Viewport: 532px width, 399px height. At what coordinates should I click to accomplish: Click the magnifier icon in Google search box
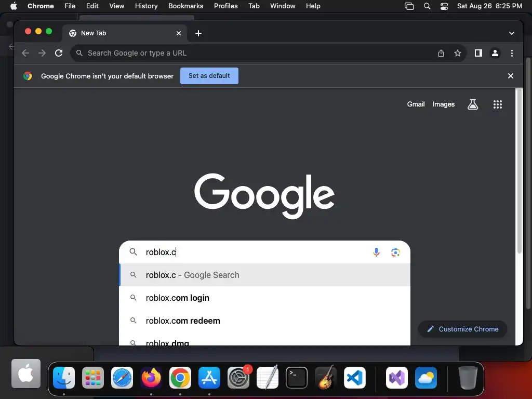(x=134, y=252)
